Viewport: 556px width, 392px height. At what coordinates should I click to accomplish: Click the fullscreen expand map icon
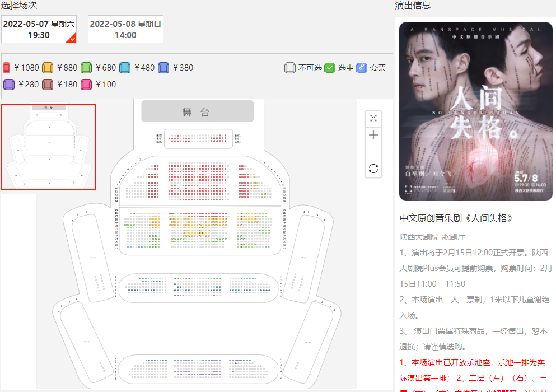pos(373,119)
